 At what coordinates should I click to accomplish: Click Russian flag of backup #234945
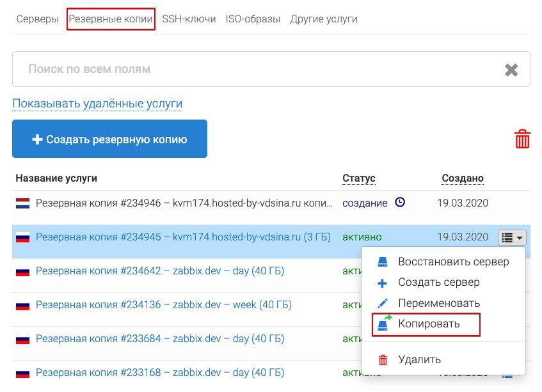(x=22, y=237)
